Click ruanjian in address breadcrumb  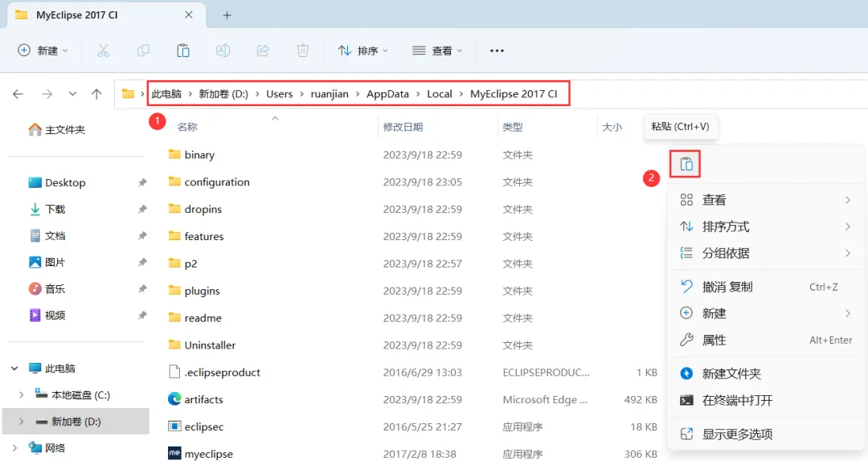[x=330, y=94]
